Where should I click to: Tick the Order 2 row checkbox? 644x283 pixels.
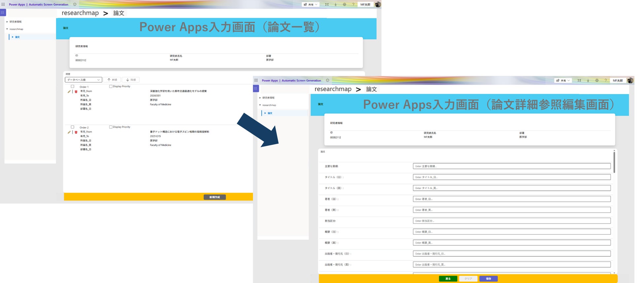(72, 127)
